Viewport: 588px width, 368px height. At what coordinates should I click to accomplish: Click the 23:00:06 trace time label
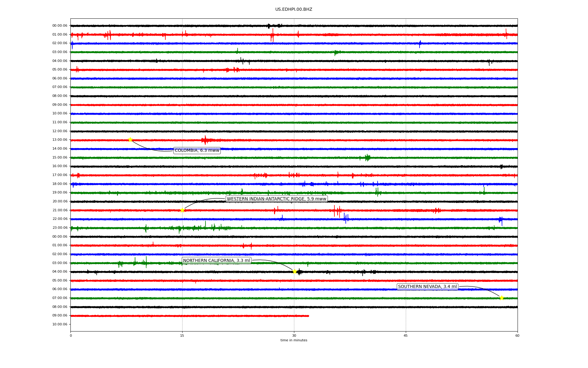click(60, 228)
